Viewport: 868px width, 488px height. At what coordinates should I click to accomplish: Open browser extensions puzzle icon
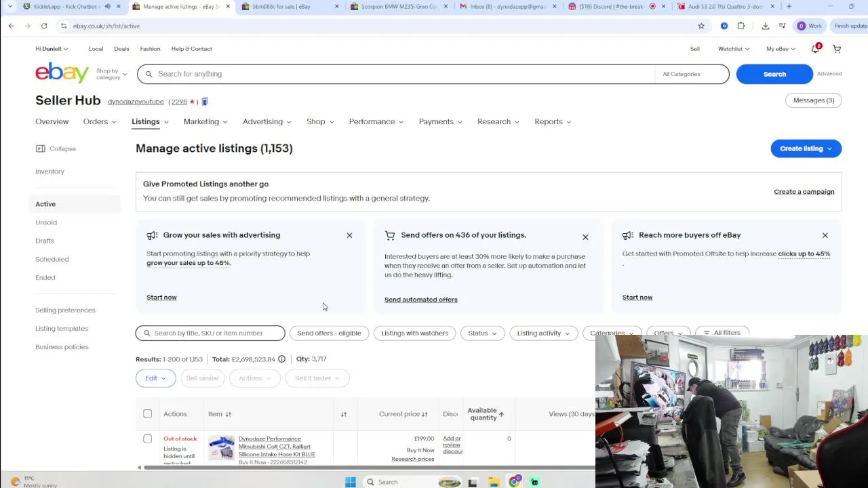click(741, 26)
